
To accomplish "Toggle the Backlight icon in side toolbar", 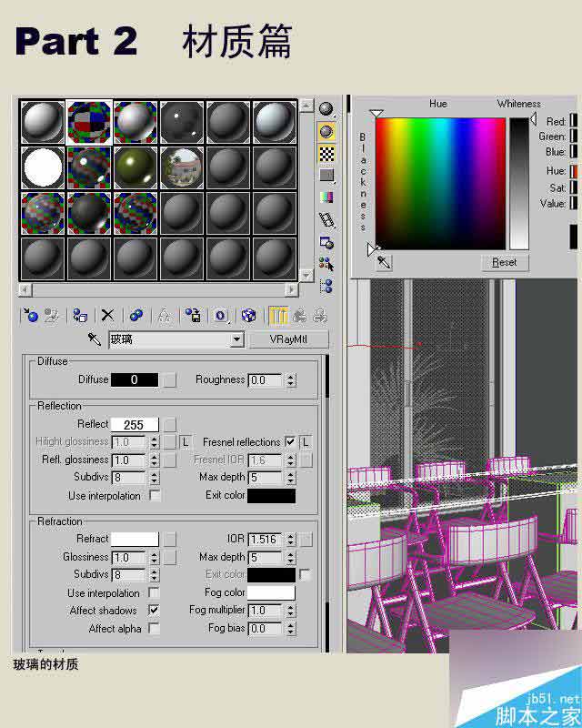I will [x=326, y=132].
